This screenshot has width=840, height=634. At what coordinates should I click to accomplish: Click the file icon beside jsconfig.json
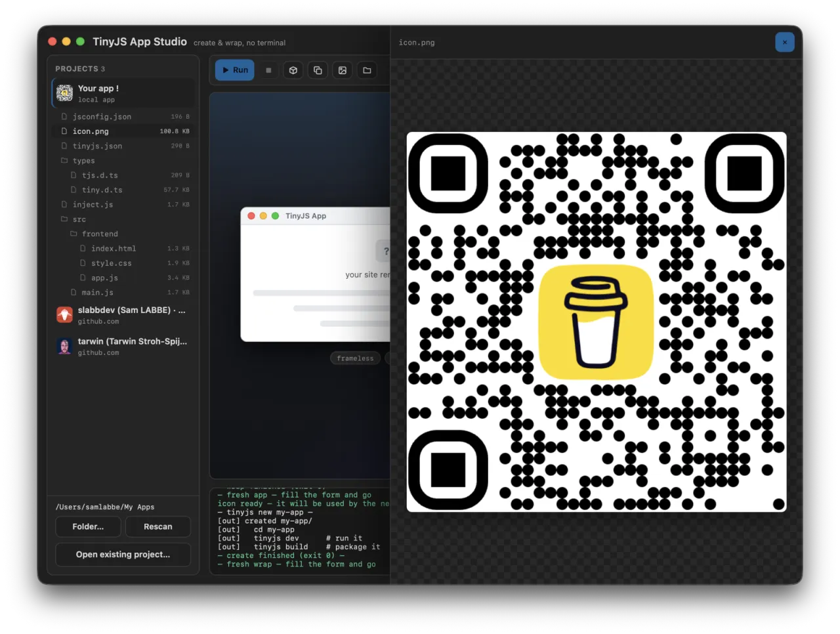pyautogui.click(x=64, y=117)
